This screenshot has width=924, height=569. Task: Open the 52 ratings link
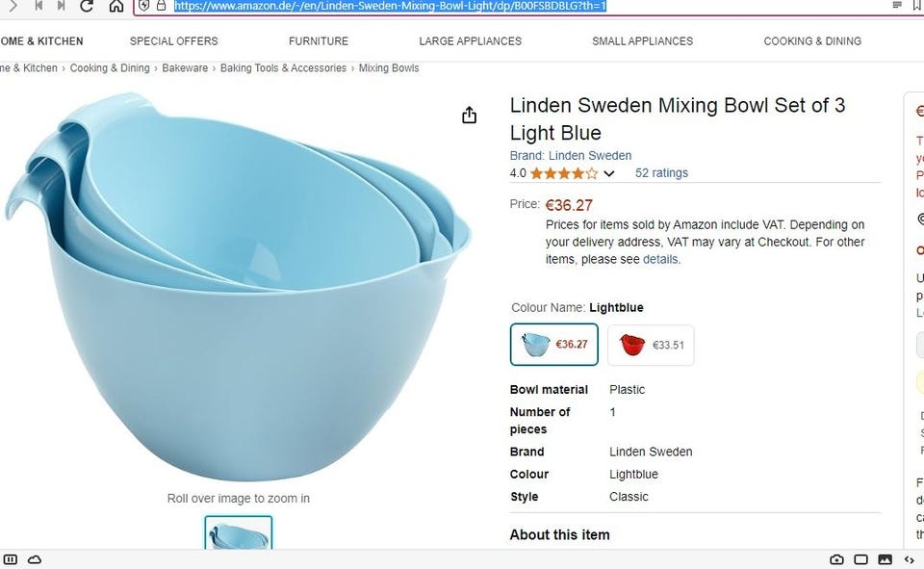(x=661, y=173)
